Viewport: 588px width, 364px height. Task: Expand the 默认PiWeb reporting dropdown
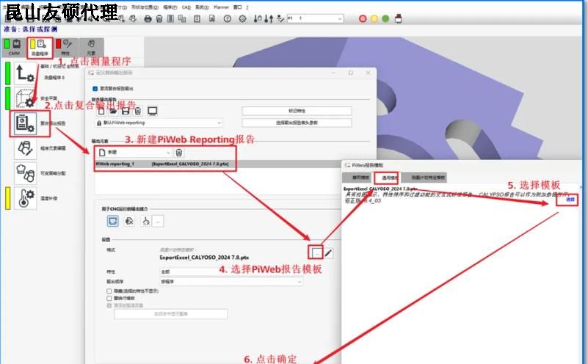158,123
